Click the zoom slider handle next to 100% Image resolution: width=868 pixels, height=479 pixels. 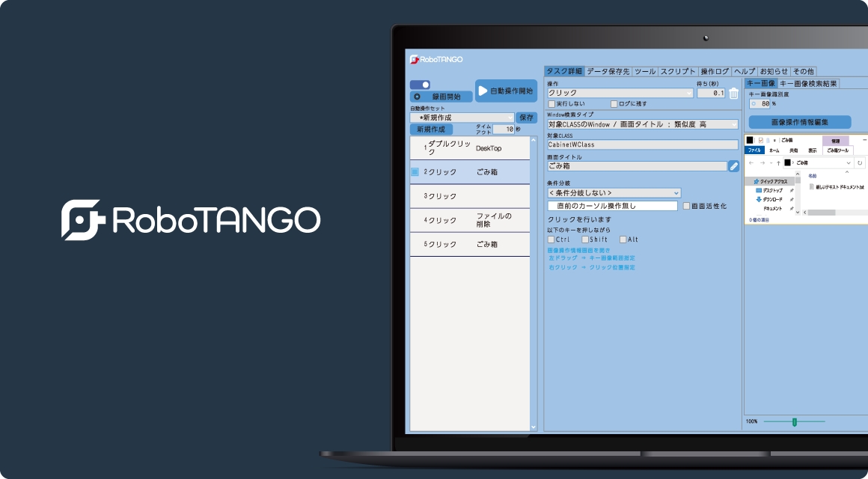pyautogui.click(x=795, y=422)
